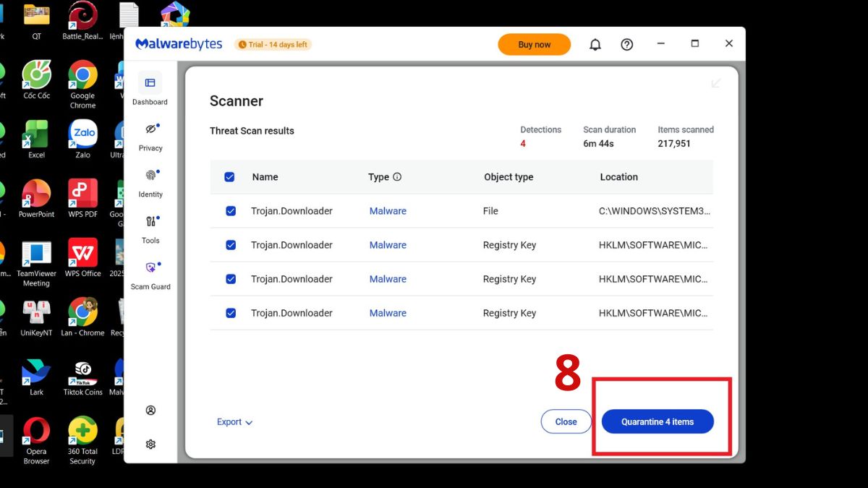Uncheck the last Registry Key row checkbox

coord(231,313)
